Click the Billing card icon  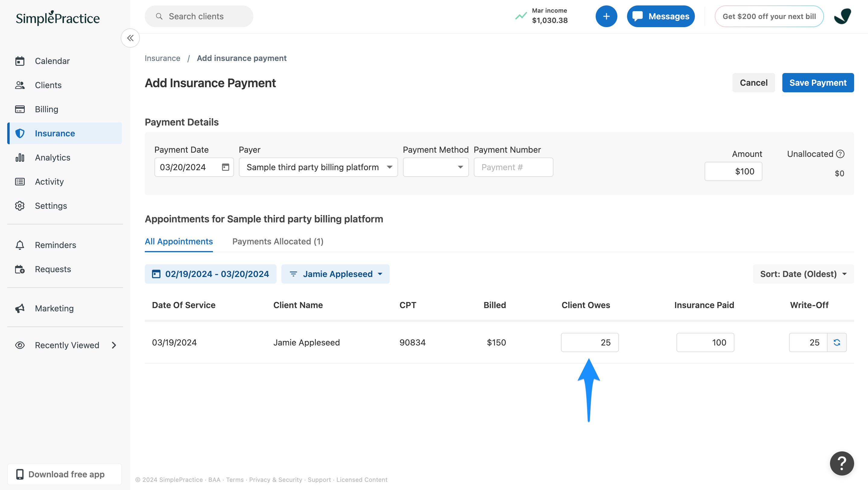coord(20,109)
